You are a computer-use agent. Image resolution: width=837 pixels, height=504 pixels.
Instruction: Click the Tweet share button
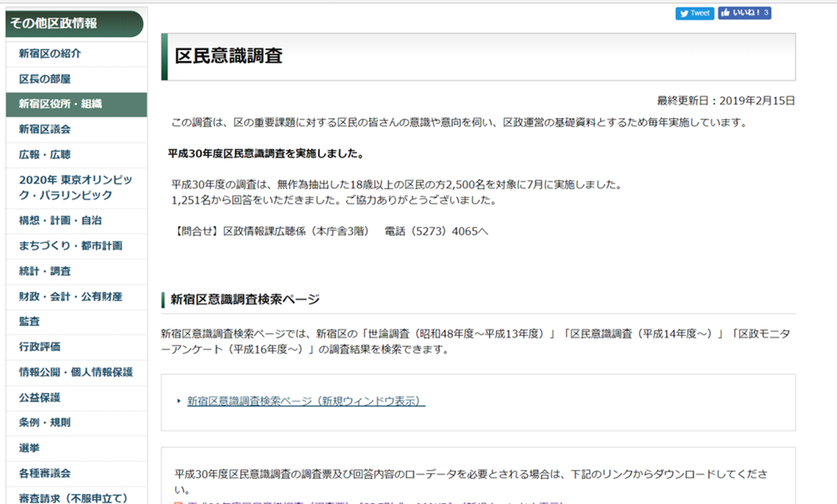(695, 13)
